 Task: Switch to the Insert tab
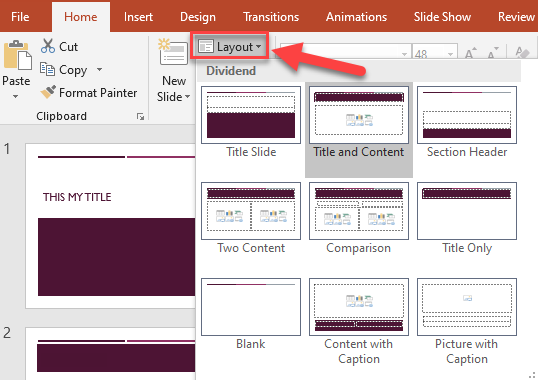click(138, 17)
